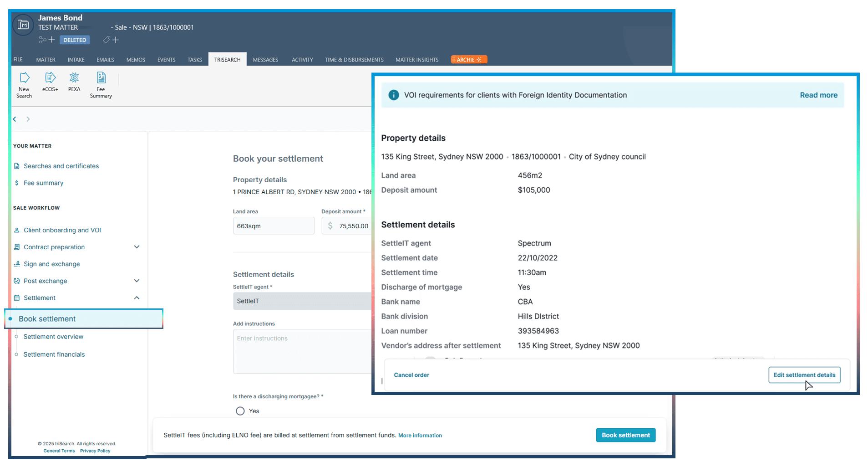Open the FILE menu
Screen dimensions: 868x467
point(18,60)
